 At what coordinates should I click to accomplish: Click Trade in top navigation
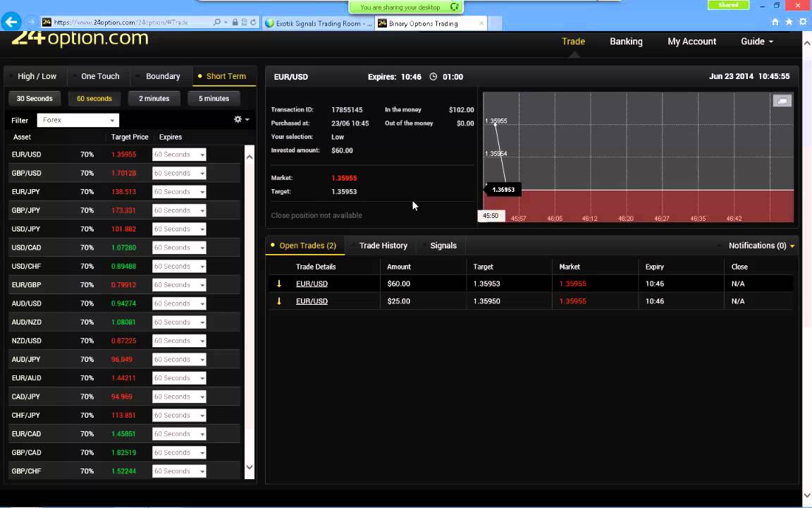click(x=573, y=42)
